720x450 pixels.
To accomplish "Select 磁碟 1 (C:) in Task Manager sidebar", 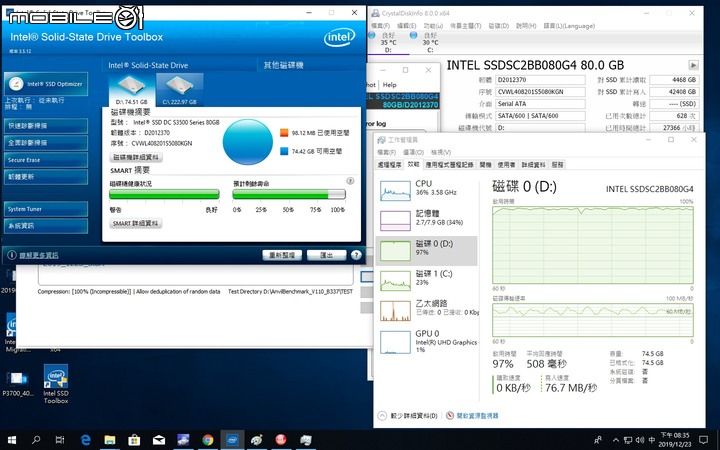I will [x=426, y=280].
